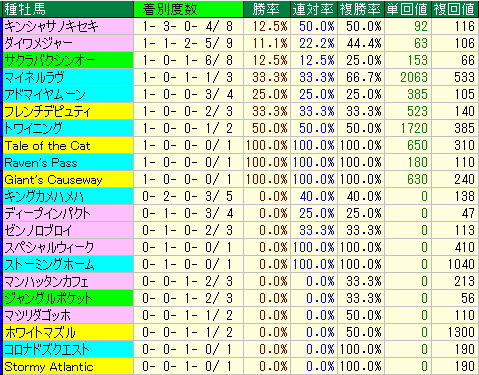The width and height of the screenshot is (479, 375).
Task: Select the サクラバクシンオー sire name
Action: pyautogui.click(x=50, y=60)
